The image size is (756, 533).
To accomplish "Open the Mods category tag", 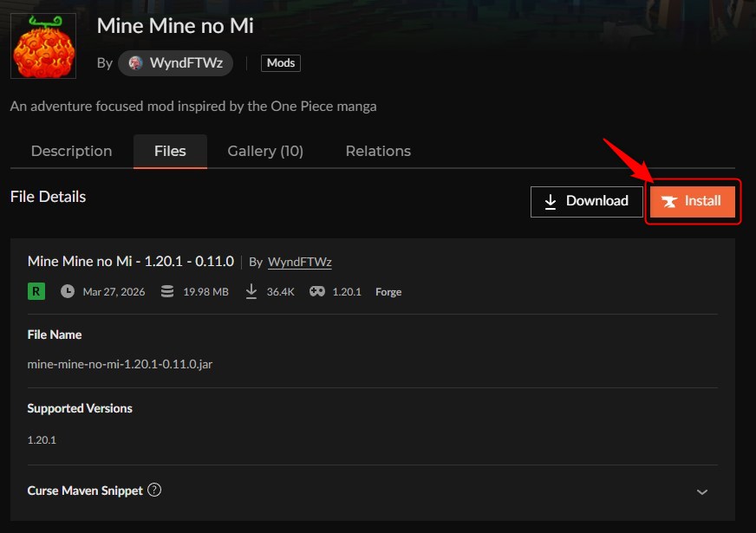I will click(x=281, y=63).
